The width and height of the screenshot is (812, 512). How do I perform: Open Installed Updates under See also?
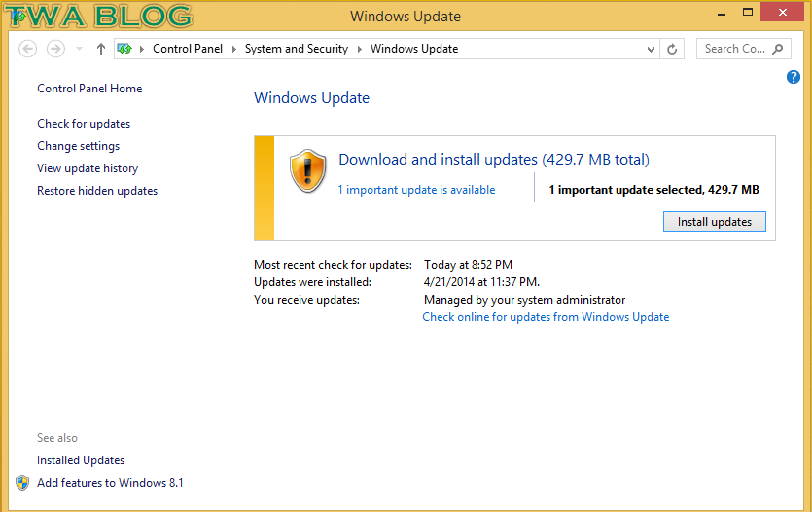pyautogui.click(x=81, y=460)
